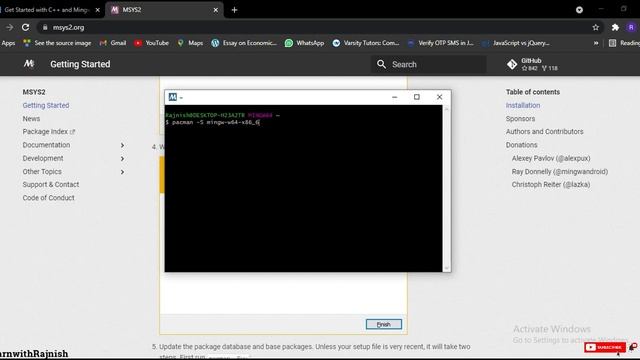Image resolution: width=640 pixels, height=360 pixels.
Task: Click the Getting Started page header title
Action: tap(80, 64)
